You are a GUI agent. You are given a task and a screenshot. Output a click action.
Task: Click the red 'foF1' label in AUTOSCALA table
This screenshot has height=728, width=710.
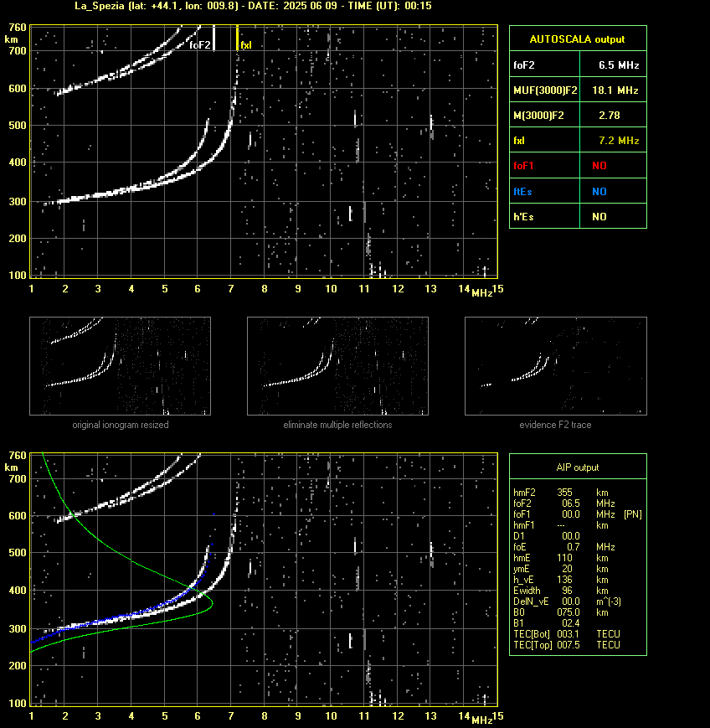click(523, 166)
